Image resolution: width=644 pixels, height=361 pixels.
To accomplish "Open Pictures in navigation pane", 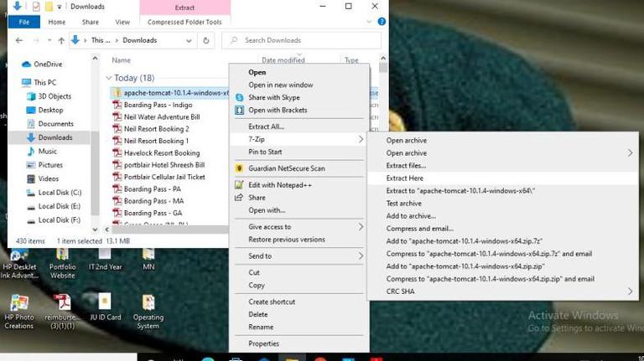I will (x=50, y=165).
